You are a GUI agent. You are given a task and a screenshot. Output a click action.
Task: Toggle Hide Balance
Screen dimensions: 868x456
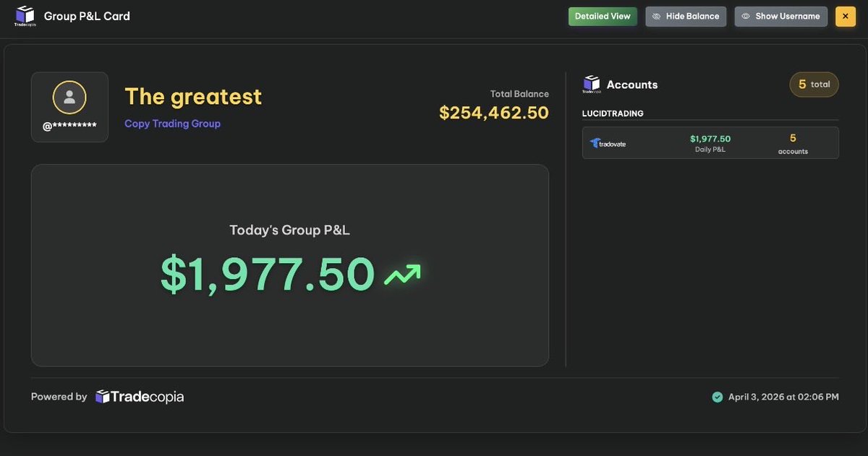(x=686, y=17)
